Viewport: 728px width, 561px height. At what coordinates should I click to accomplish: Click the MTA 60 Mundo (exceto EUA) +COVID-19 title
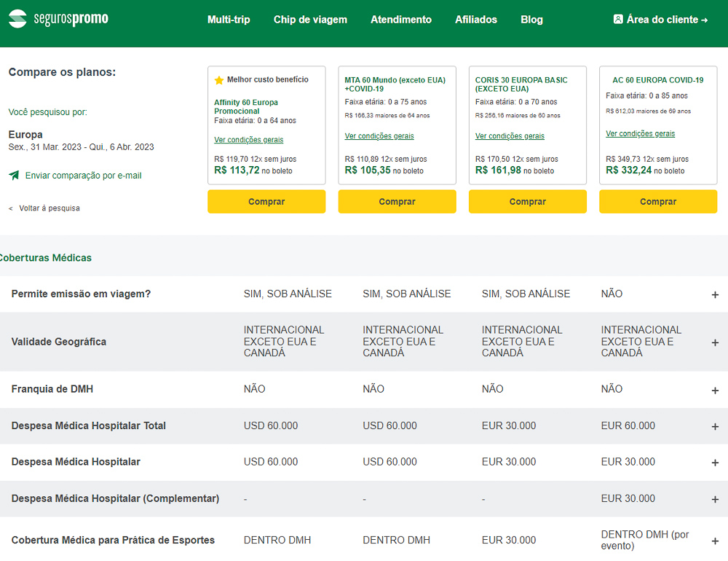[x=395, y=84]
